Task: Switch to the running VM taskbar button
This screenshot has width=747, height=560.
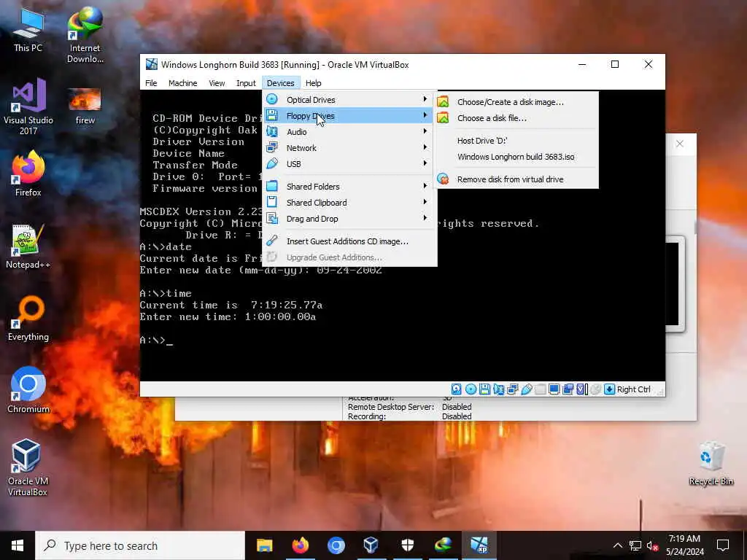Action: [479, 545]
